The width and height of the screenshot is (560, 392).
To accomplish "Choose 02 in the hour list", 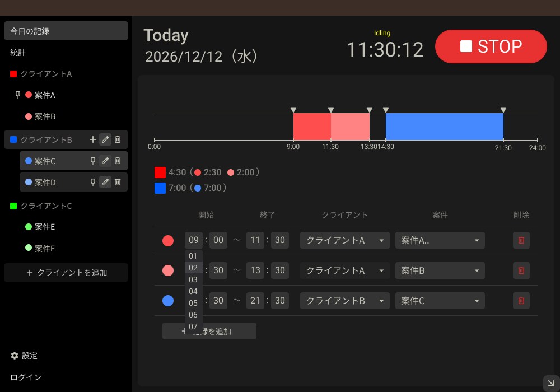I will [x=193, y=268].
